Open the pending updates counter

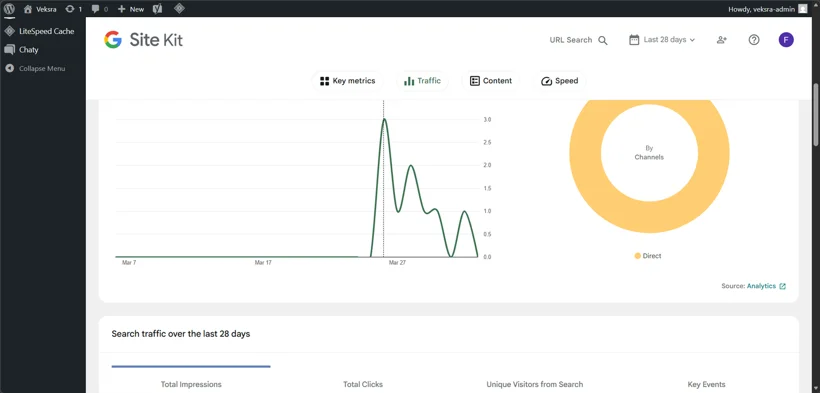point(74,9)
